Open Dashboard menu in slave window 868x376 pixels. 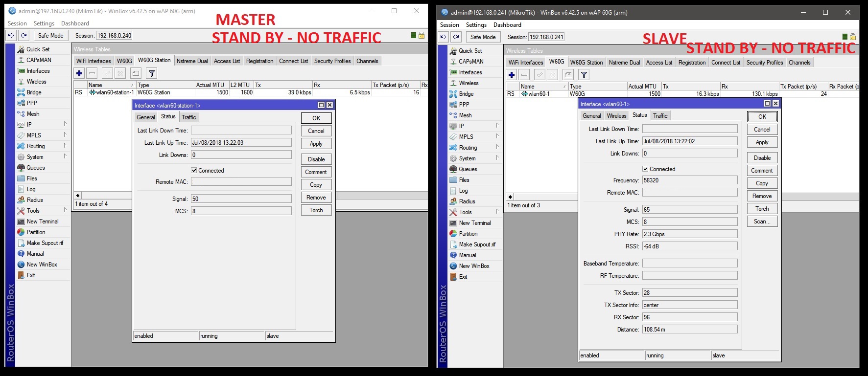click(507, 25)
